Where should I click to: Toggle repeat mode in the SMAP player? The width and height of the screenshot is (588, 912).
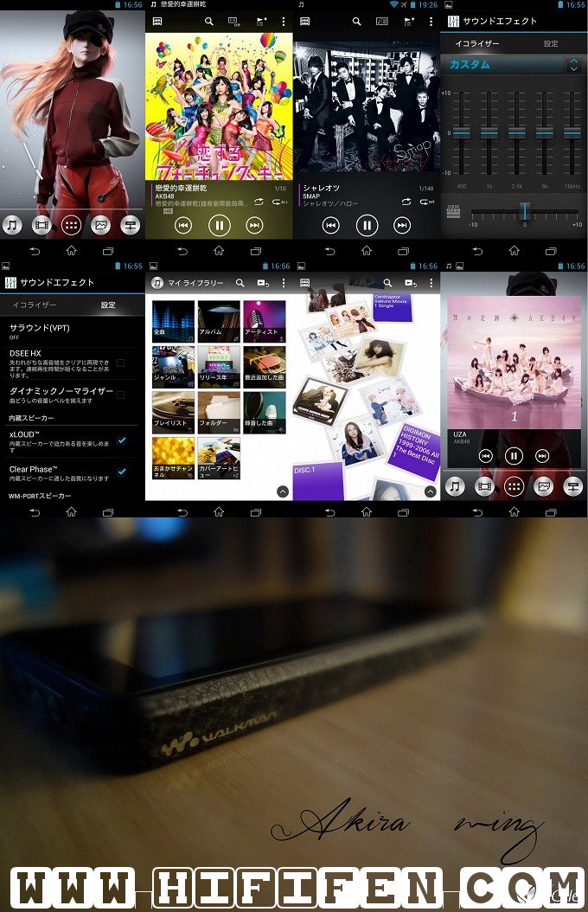coord(406,202)
